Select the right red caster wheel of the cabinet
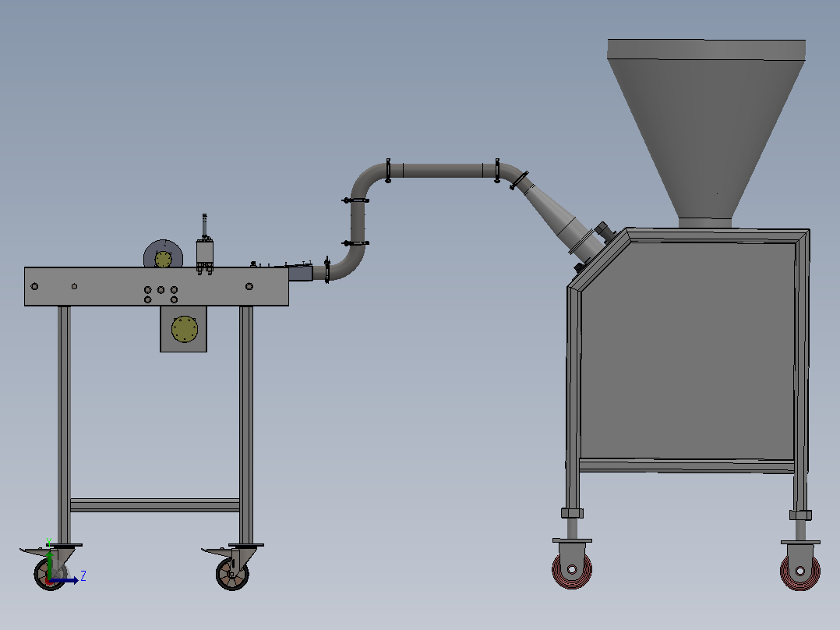This screenshot has height=630, width=840. pos(799,571)
